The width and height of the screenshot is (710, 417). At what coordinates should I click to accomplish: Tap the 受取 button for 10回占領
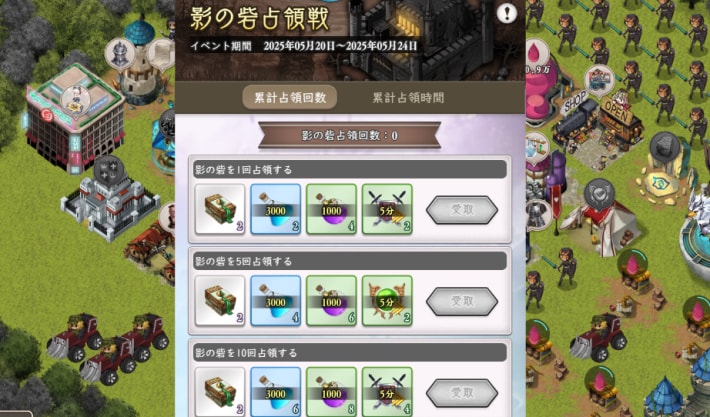tap(462, 393)
